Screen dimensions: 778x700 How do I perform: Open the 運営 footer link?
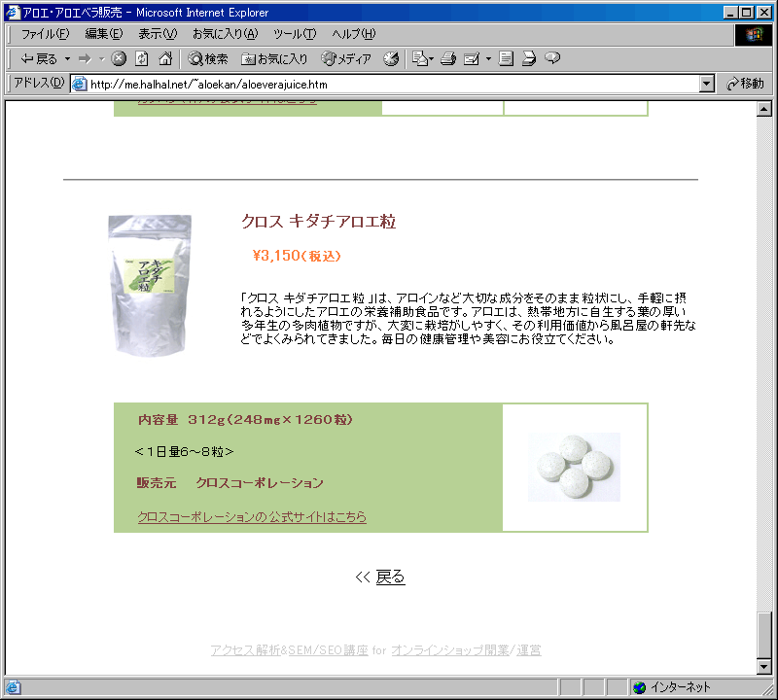point(529,649)
